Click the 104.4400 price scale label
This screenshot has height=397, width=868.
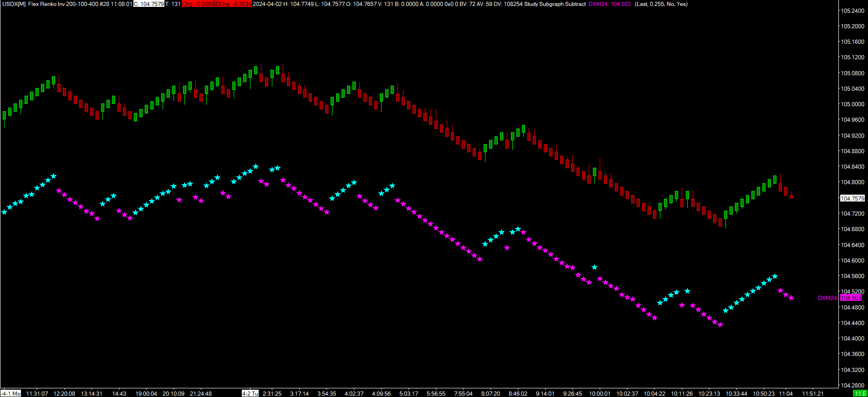coord(852,323)
